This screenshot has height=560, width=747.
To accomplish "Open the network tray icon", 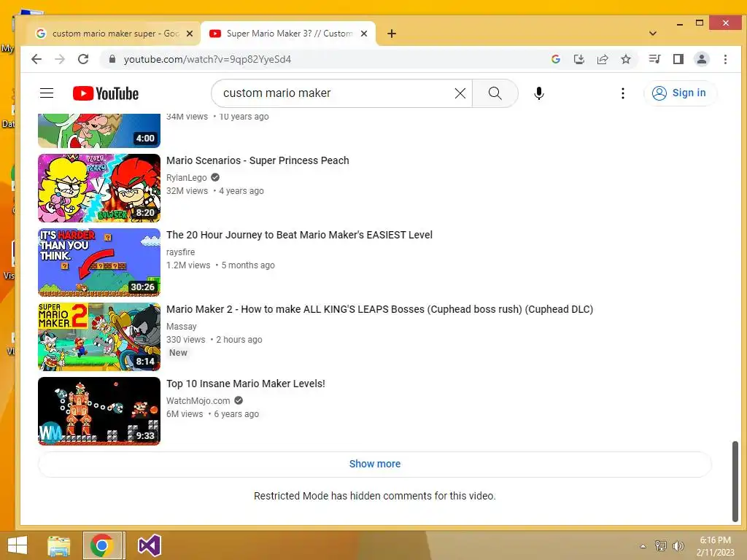I will tap(661, 545).
